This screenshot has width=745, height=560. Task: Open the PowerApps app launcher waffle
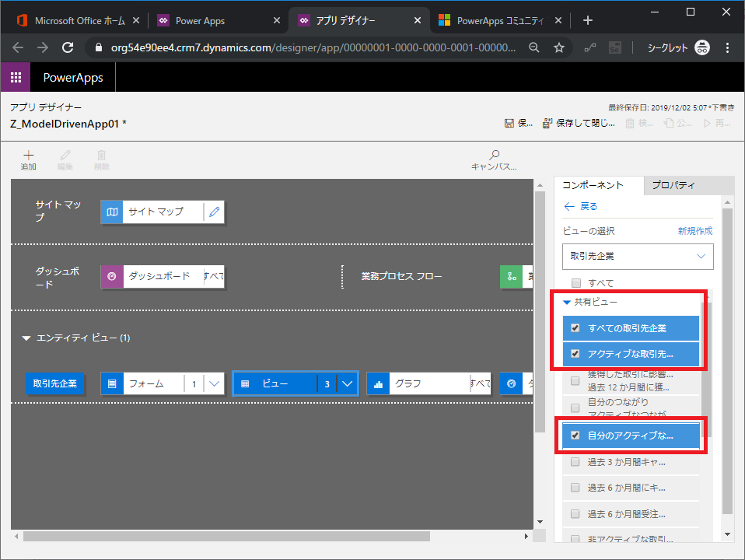pyautogui.click(x=16, y=77)
